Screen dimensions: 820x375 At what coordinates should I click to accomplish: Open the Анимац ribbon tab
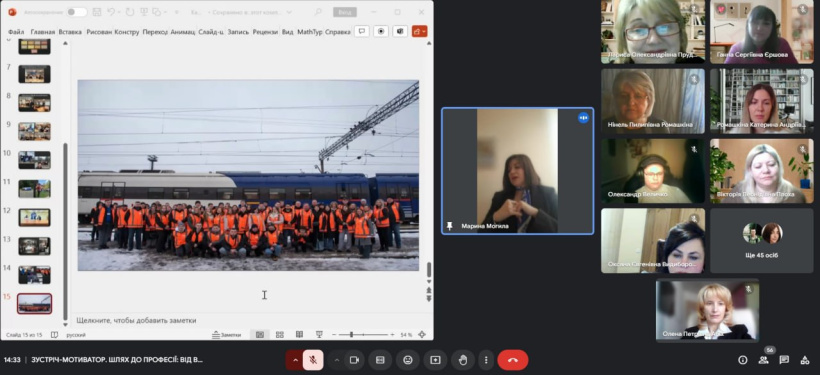[x=183, y=32]
